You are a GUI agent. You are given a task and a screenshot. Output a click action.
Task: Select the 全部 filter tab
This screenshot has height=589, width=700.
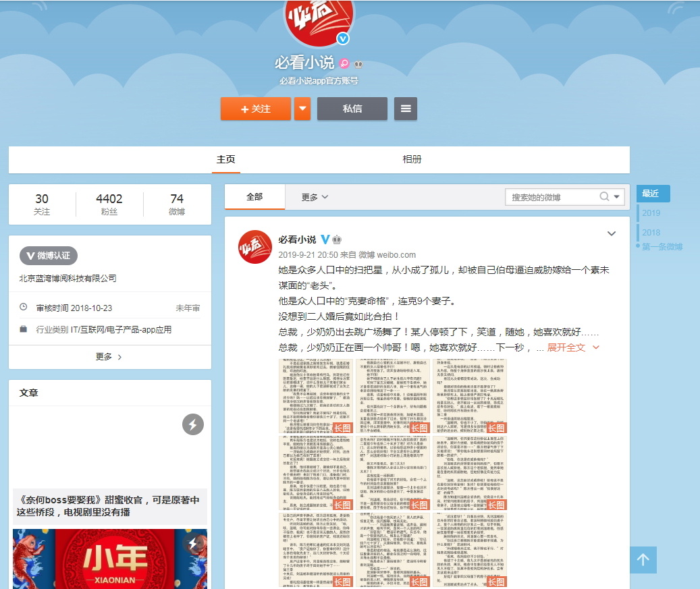click(254, 197)
